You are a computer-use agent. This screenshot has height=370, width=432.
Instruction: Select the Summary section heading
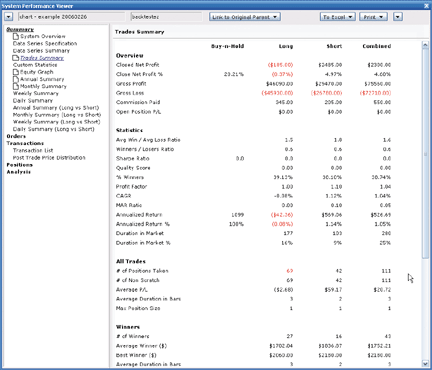click(20, 29)
